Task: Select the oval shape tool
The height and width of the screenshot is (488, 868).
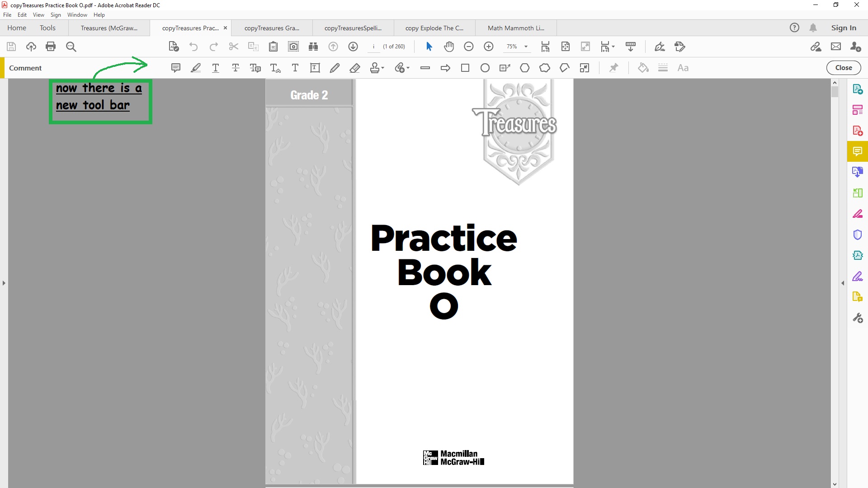Action: click(485, 68)
